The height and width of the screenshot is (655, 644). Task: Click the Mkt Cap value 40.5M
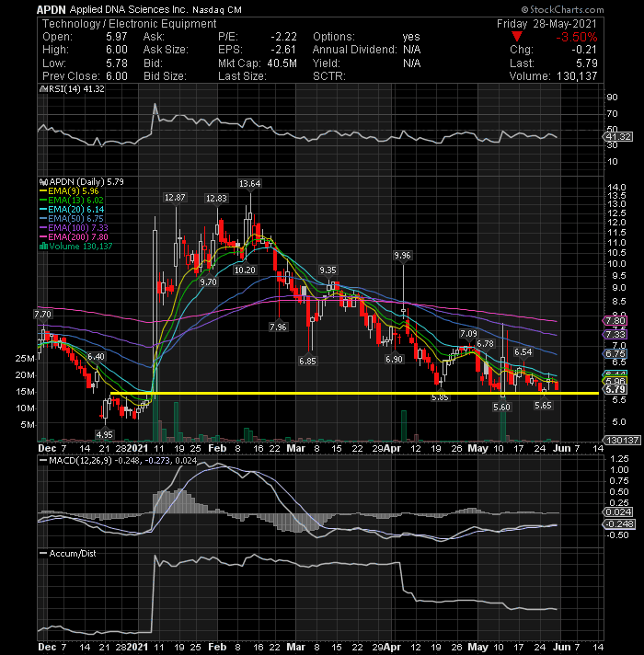click(280, 63)
